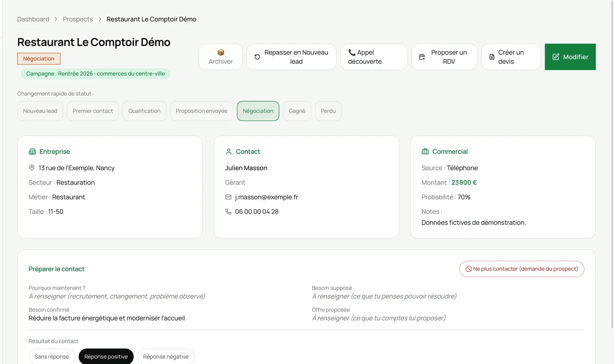The width and height of the screenshot is (614, 364).
Task: Click the Ne plus contacter button
Action: (x=522, y=269)
